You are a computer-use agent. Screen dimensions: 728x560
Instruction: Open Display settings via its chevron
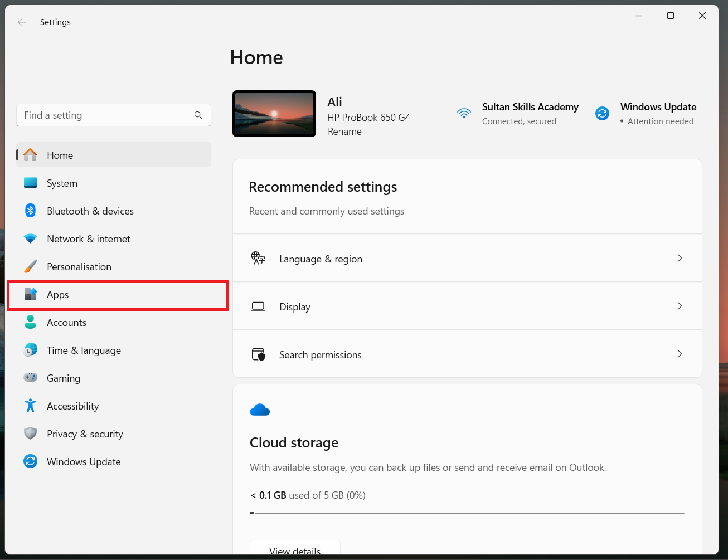pyautogui.click(x=680, y=306)
